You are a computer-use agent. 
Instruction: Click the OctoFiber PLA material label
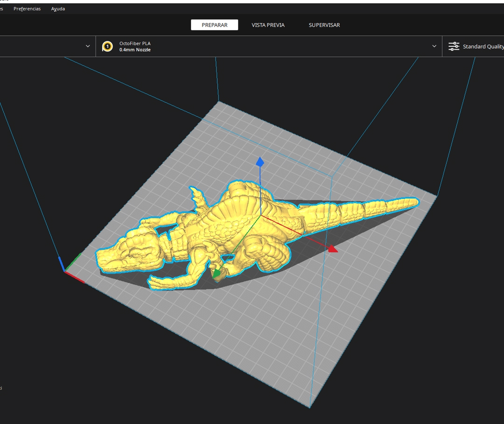pyautogui.click(x=135, y=43)
